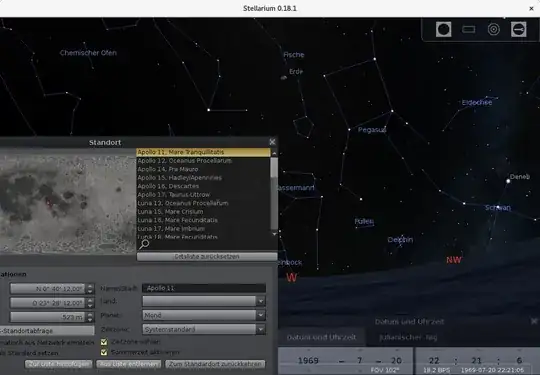Viewport: 540px width, 375px height.
Task: Click the altitude field 523 m
Action: [48, 317]
